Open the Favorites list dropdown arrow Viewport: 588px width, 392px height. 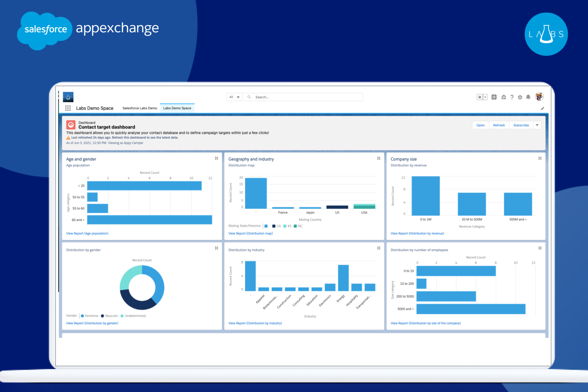[x=485, y=97]
